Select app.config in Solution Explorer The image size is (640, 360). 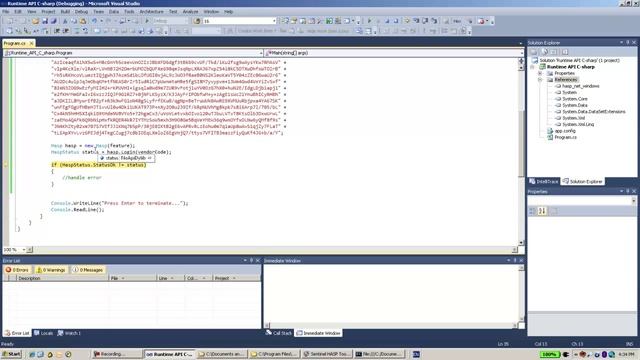point(565,131)
